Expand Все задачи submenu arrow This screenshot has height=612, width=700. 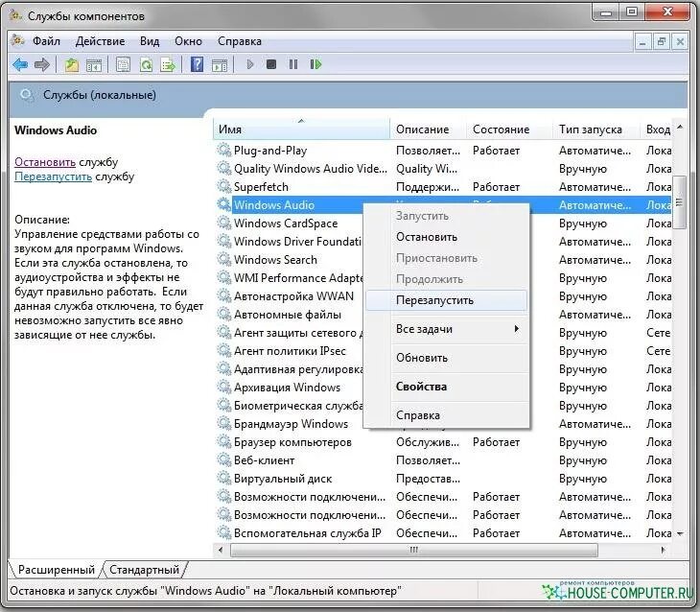(x=517, y=329)
